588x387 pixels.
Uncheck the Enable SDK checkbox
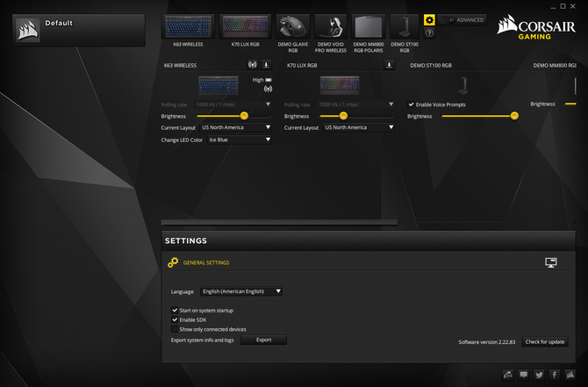(175, 319)
